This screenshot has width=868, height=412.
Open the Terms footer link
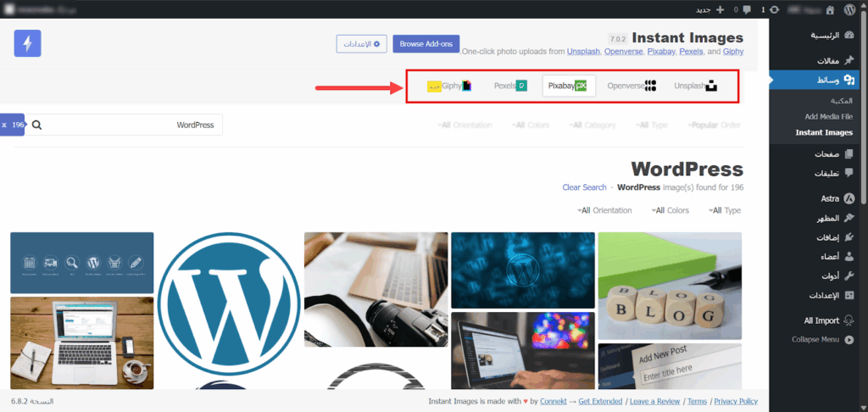click(x=697, y=402)
